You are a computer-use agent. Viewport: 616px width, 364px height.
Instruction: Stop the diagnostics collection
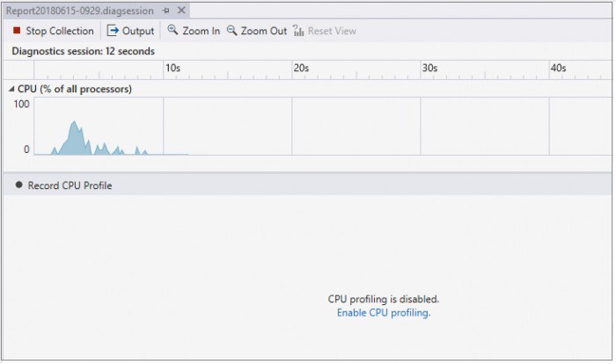point(53,31)
